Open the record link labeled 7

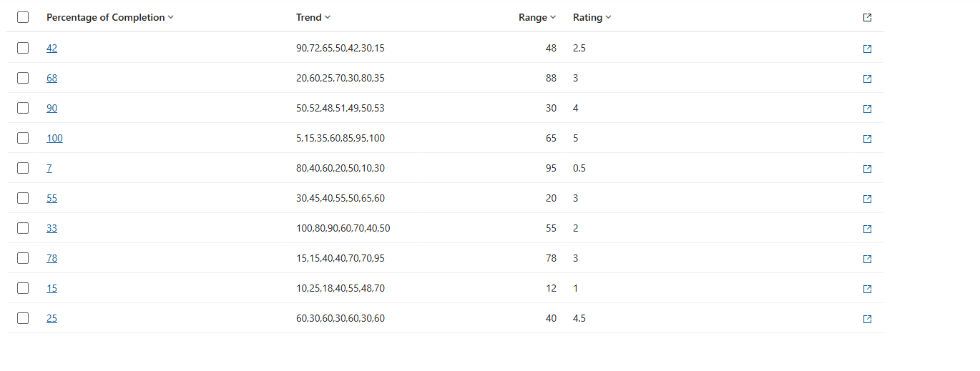pos(49,168)
